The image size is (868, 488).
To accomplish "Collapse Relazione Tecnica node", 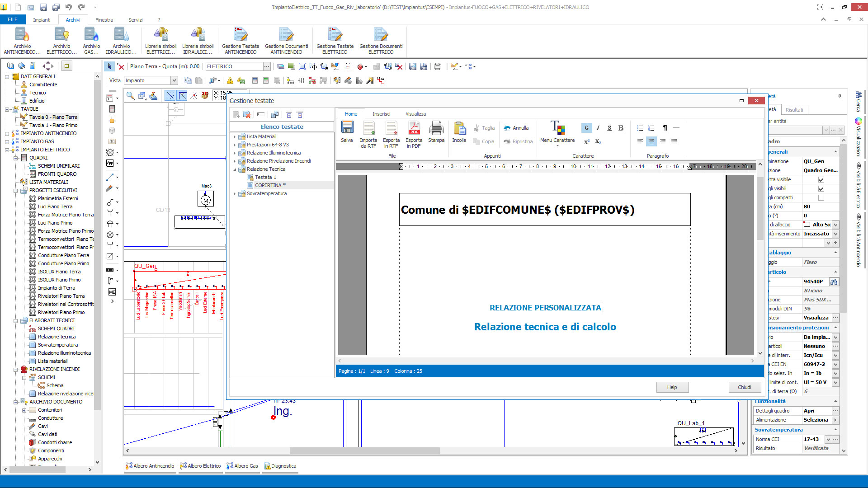I will pos(235,169).
